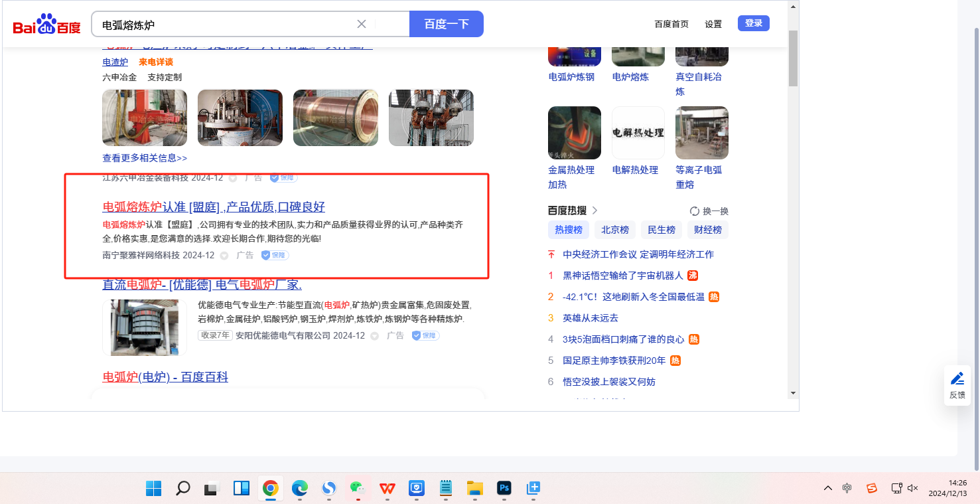
Task: Expand dropdown arrow beside 南宁聚雅祥网络科技 2024-12
Action: [x=224, y=256]
